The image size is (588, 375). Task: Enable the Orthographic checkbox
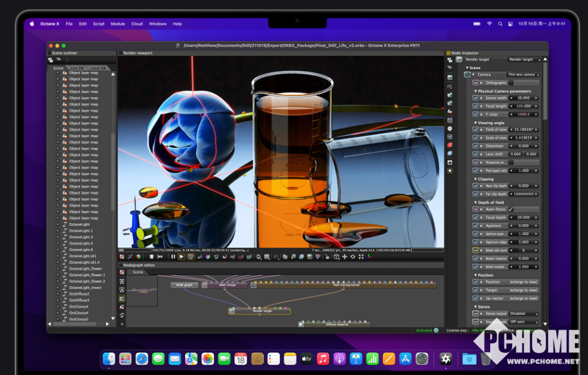tap(511, 83)
